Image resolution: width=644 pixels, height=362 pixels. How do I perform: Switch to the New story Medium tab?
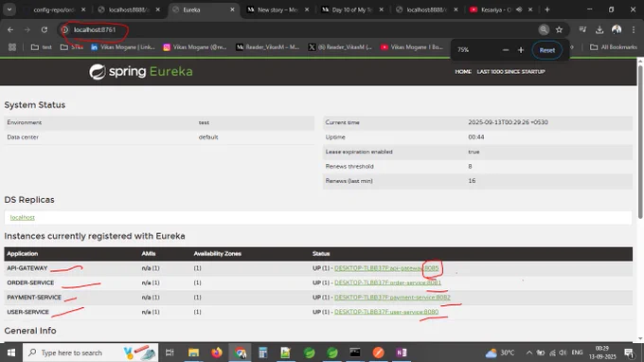point(278,9)
